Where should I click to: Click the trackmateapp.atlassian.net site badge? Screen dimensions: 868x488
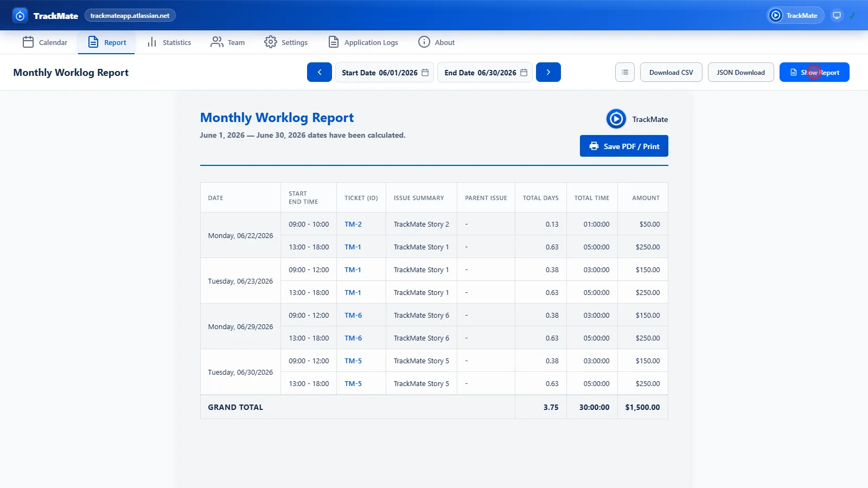point(130,16)
